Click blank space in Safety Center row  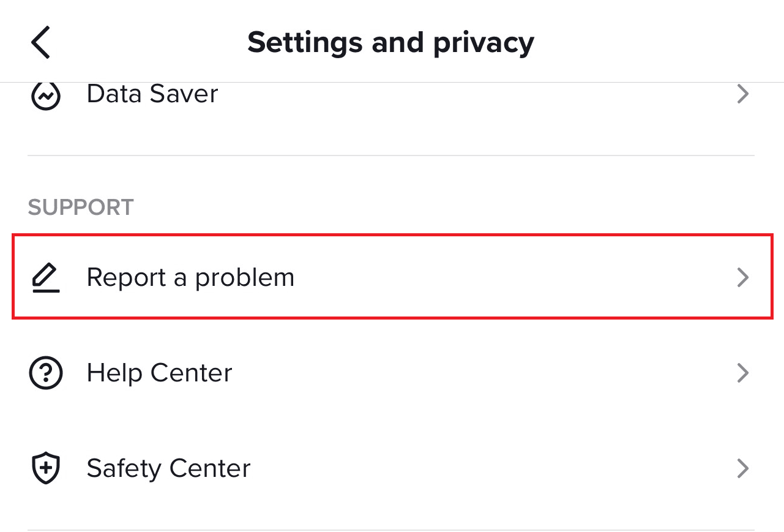pyautogui.click(x=490, y=468)
